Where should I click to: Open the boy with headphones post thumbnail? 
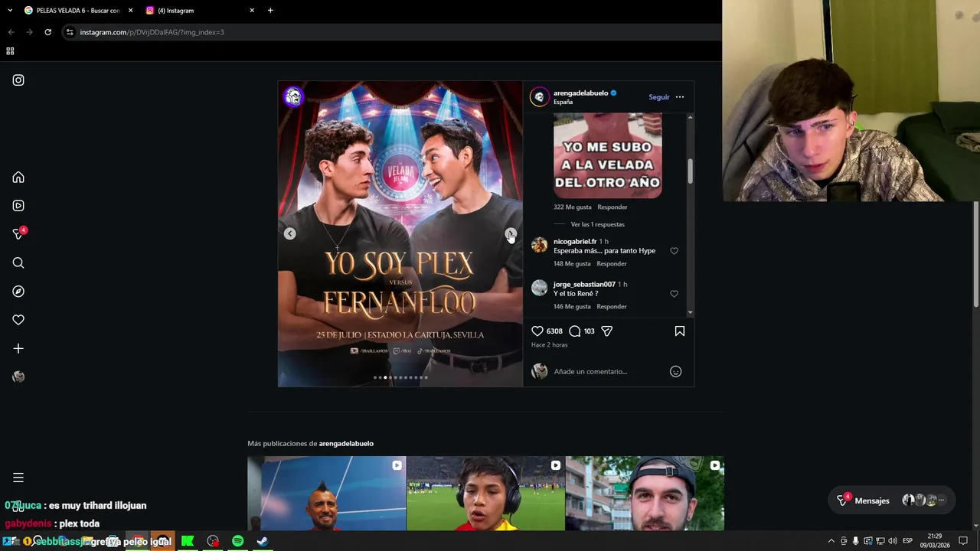485,494
